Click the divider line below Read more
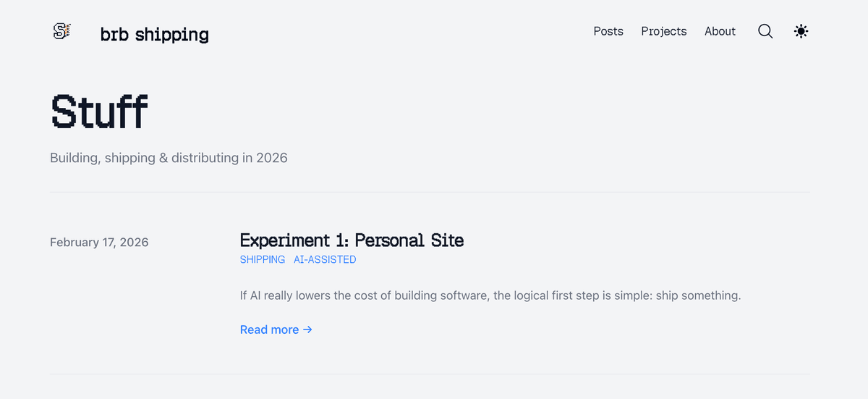The width and height of the screenshot is (868, 399). [x=430, y=374]
